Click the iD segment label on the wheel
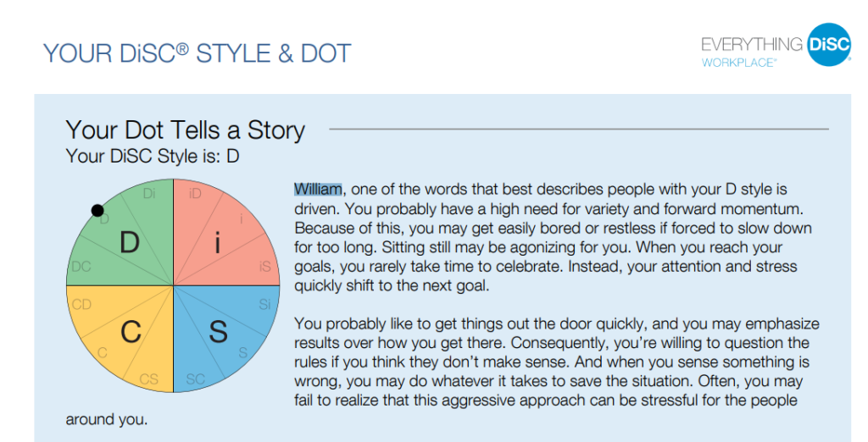Screen dimensions: 868x442 195,194
